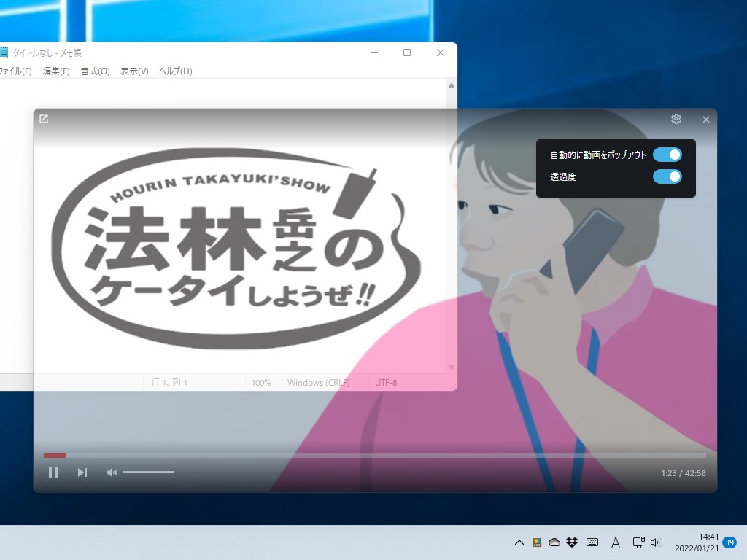Open Notepad's ヘルプ menu
Viewport: 747px width, 560px height.
pos(175,71)
